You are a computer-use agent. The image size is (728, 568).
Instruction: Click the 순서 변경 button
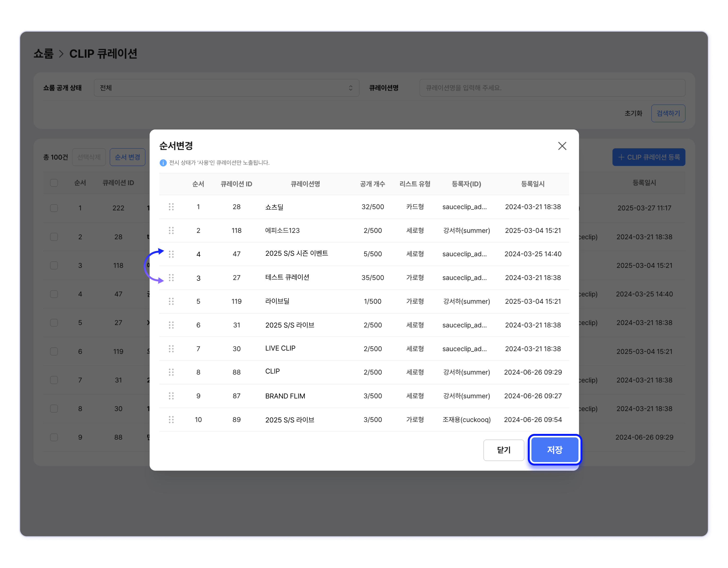point(127,157)
